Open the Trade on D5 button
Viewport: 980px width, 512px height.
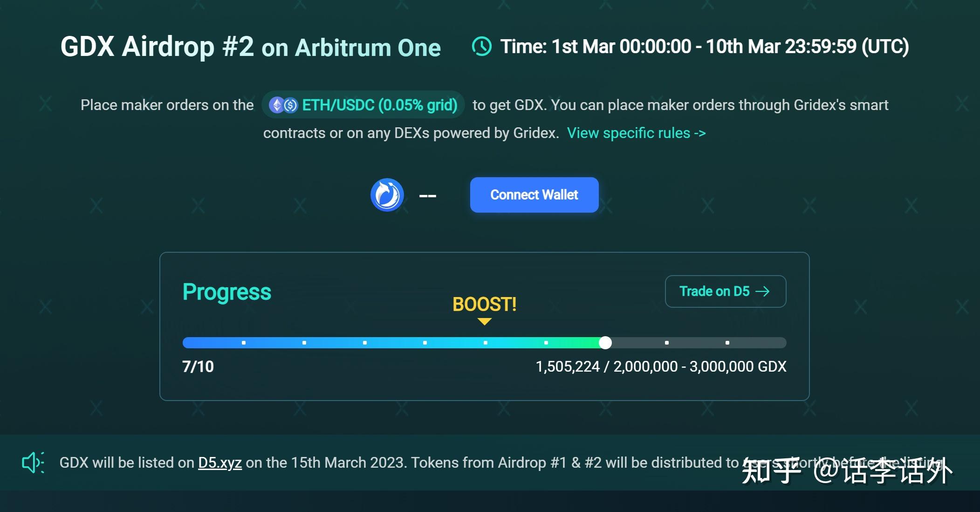(725, 291)
